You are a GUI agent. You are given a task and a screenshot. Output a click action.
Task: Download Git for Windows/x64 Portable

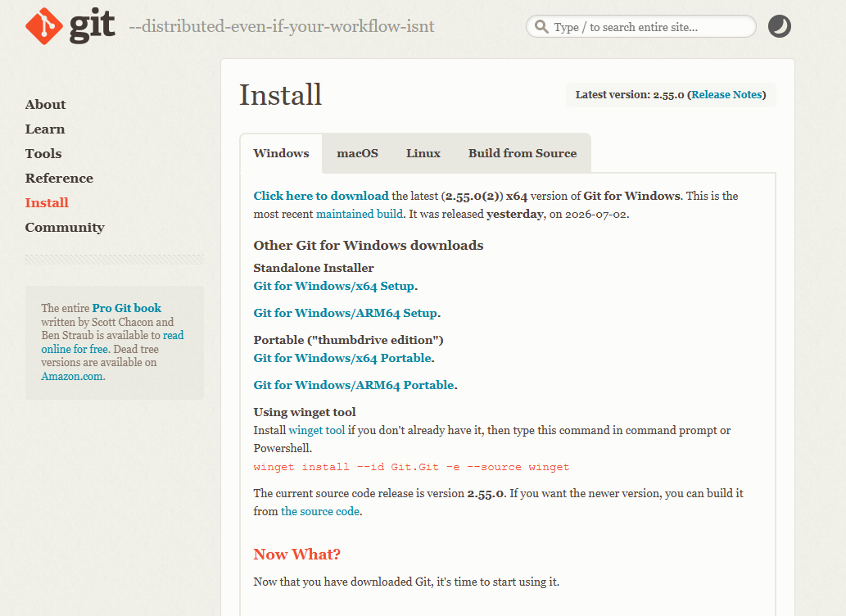coord(342,358)
